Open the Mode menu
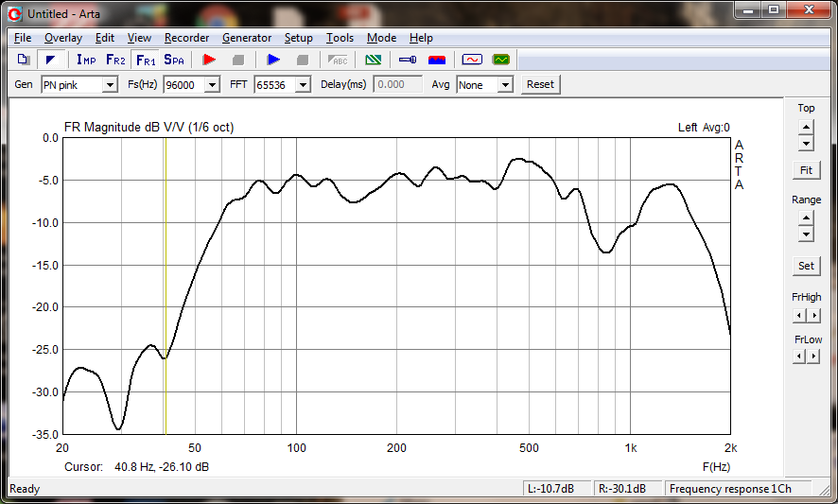The image size is (838, 504). (x=381, y=38)
